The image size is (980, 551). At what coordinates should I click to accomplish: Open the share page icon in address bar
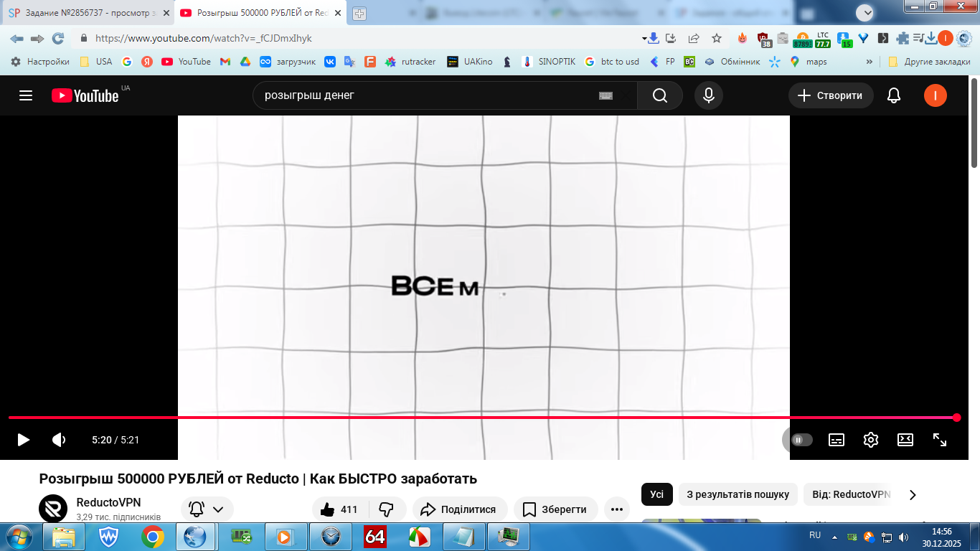[694, 38]
